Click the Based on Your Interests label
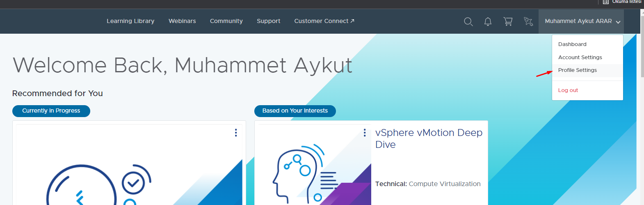This screenshot has width=644, height=205. point(295,111)
